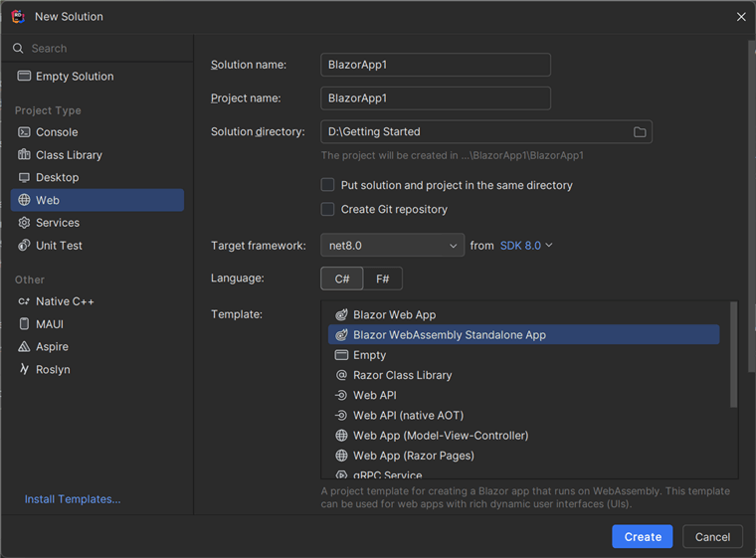The image size is (756, 558).
Task: Click the MAUI device icon
Action: point(24,324)
